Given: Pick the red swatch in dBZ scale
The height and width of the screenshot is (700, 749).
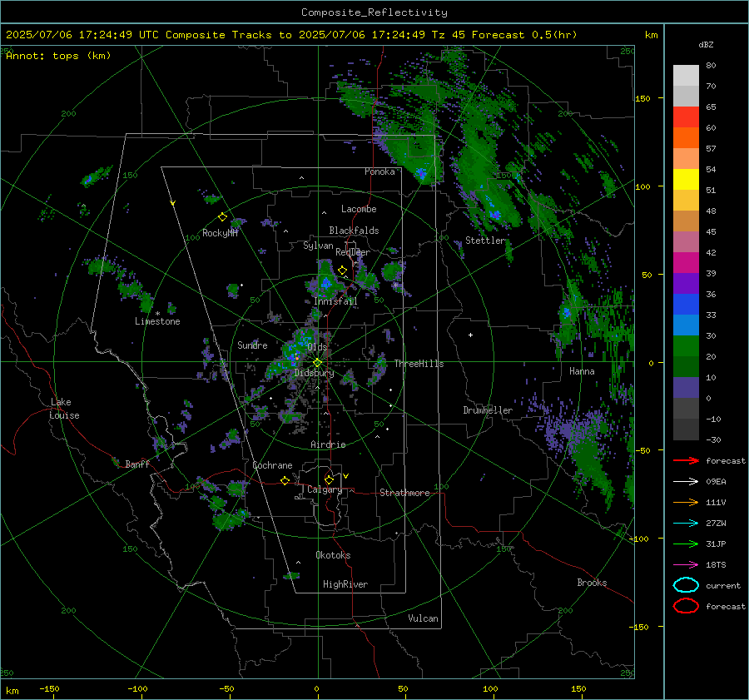Looking at the screenshot, I should (x=686, y=117).
